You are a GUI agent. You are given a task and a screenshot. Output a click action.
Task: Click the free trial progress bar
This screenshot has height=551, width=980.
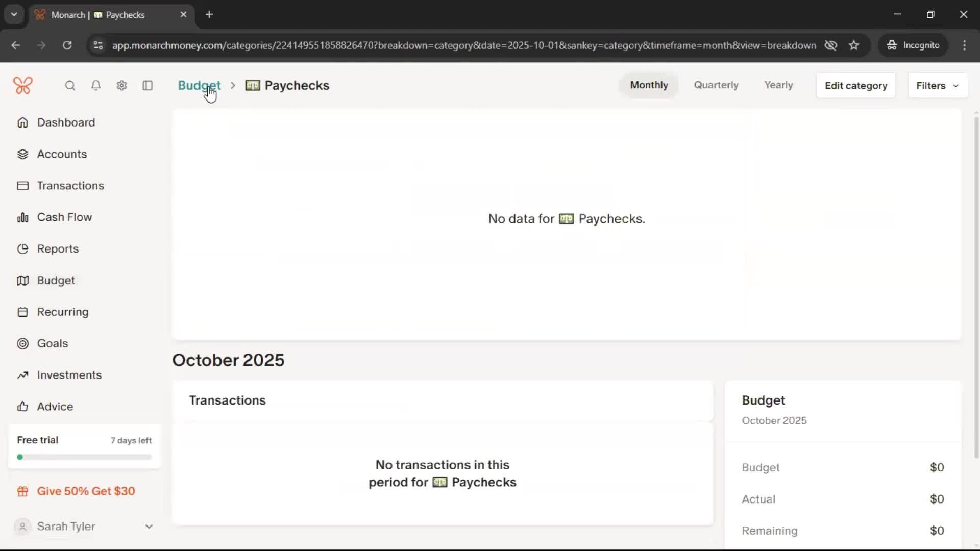84,457
